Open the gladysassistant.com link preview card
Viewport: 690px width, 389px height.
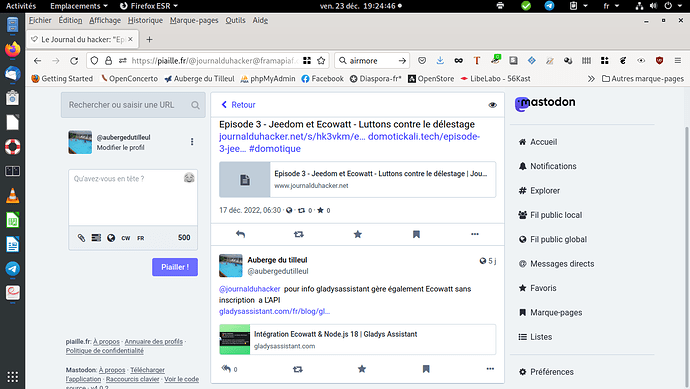tap(357, 339)
